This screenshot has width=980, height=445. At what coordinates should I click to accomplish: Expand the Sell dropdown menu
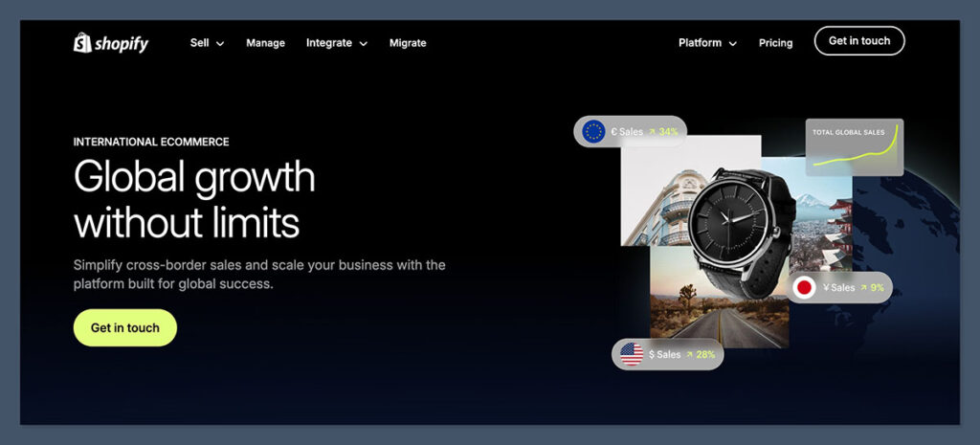[207, 43]
